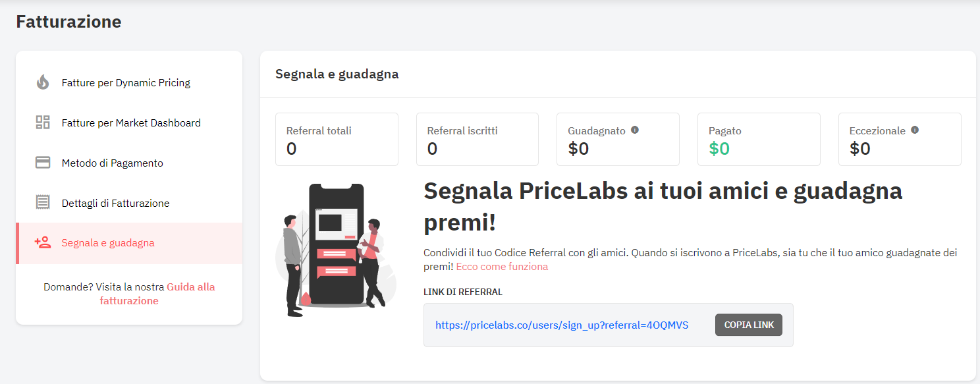Select Segnala e guadagna menu item
Image resolution: width=980 pixels, height=384 pixels.
pos(129,243)
